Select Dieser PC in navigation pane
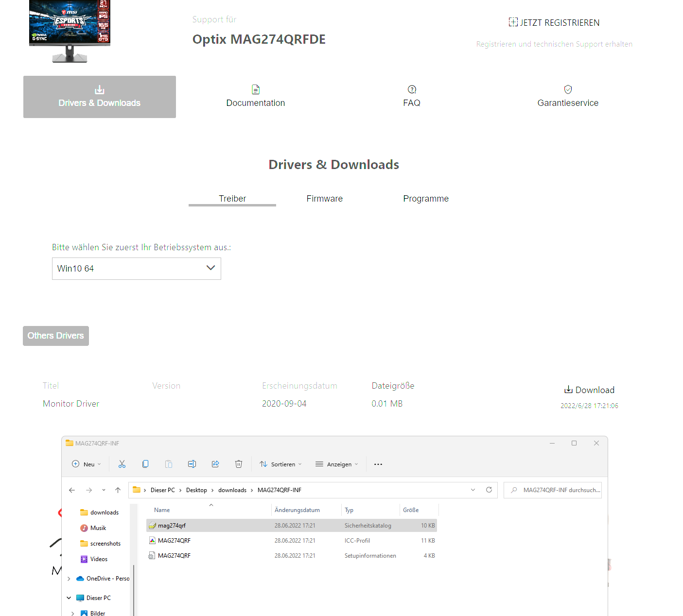The width and height of the screenshot is (683, 616). (94, 598)
